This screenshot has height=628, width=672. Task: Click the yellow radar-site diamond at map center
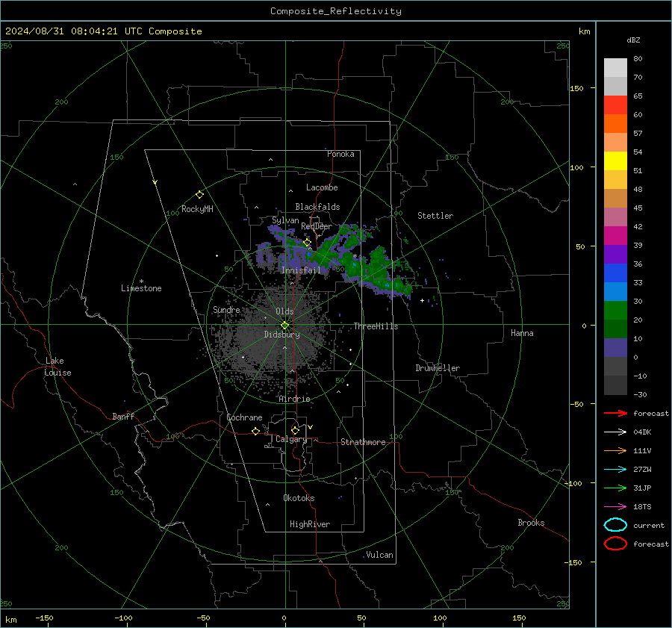click(285, 326)
